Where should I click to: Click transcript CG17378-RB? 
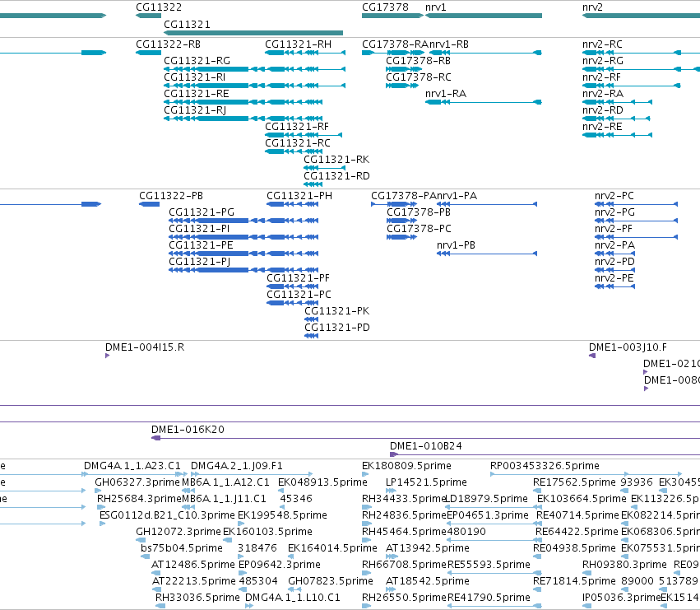pyautogui.click(x=404, y=69)
